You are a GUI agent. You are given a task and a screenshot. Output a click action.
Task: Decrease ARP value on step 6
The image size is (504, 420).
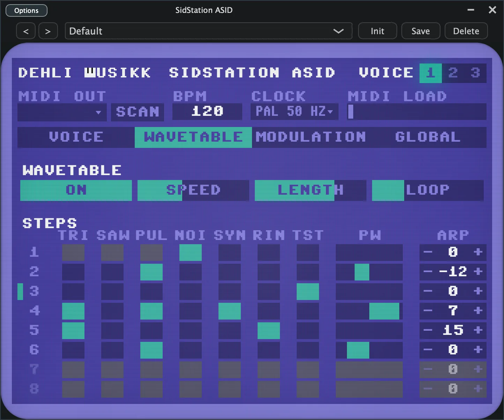[x=428, y=350]
